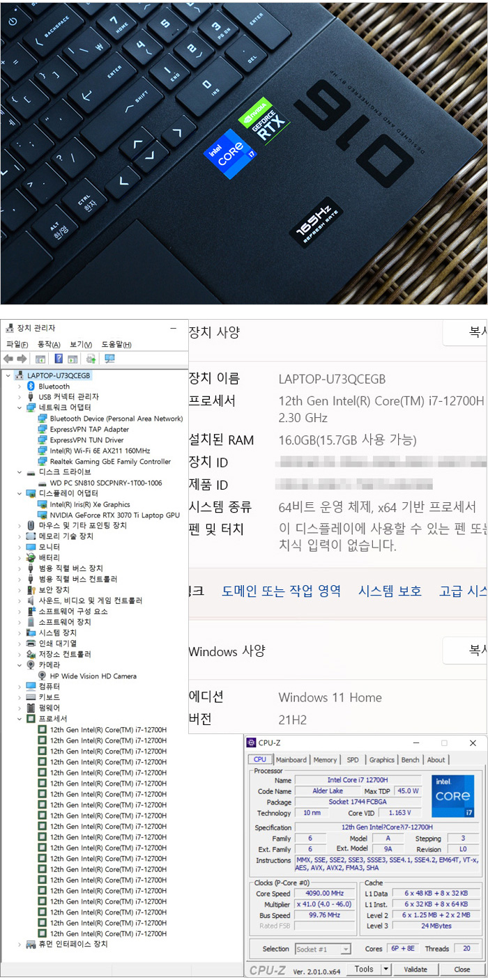
Task: Expand 휴먼 인터페이스 장치 node
Action: click(20, 944)
